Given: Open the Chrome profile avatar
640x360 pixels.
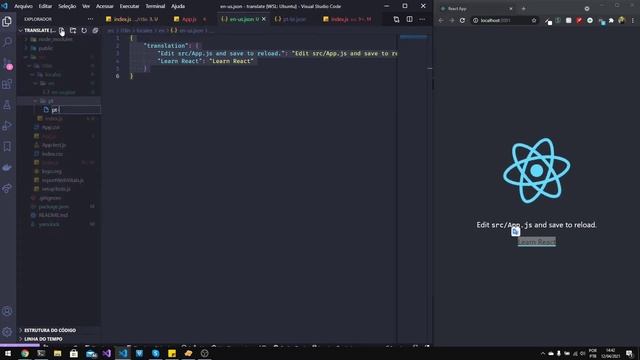Looking at the screenshot, I should point(622,20).
